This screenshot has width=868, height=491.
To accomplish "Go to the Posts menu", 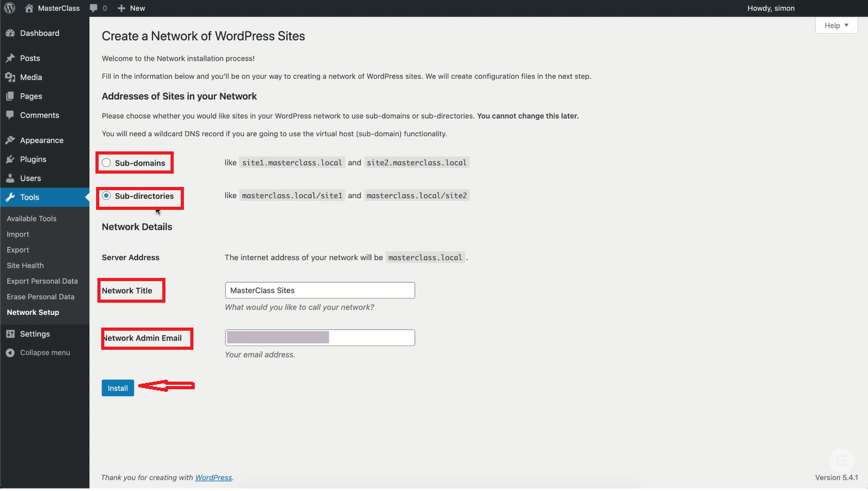I will (30, 58).
